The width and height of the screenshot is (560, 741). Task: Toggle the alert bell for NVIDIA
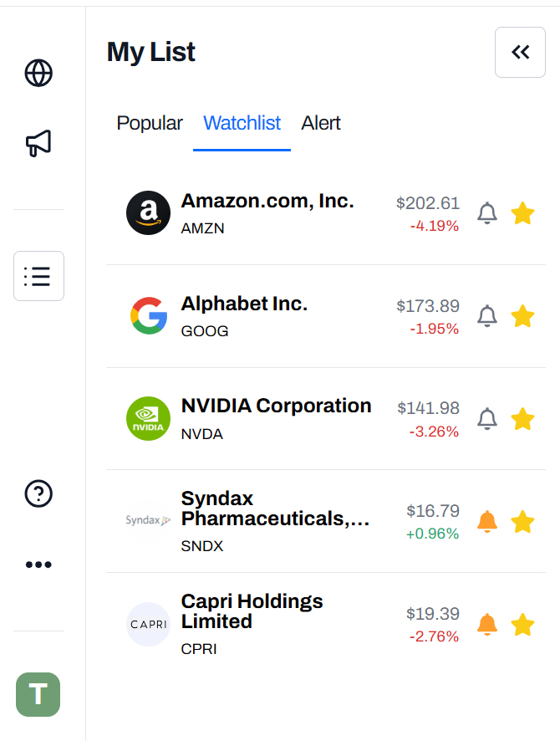click(487, 419)
